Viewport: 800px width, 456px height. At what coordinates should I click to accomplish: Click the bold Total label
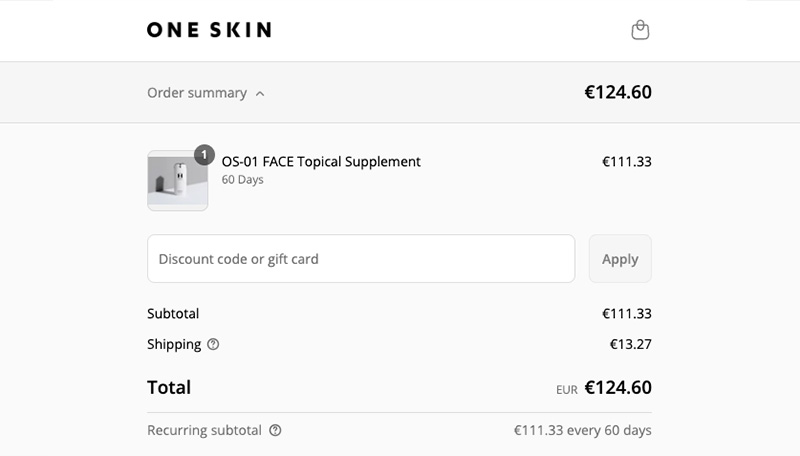coord(169,388)
